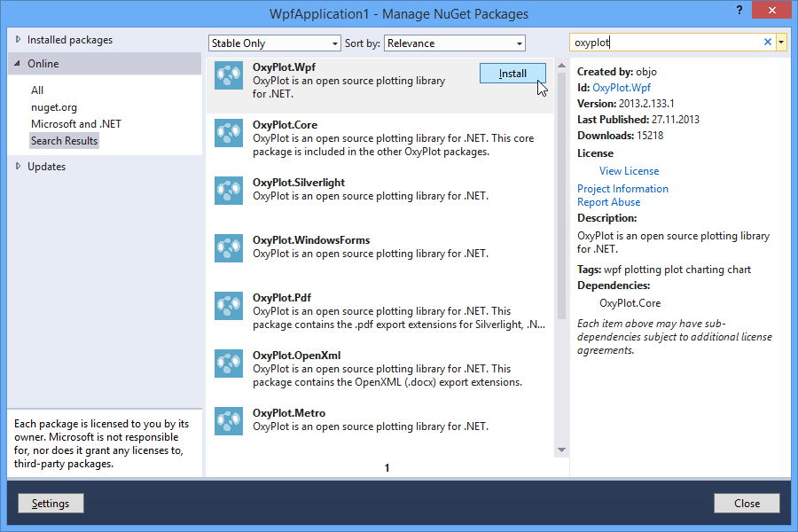The image size is (798, 532).
Task: Click the OxyPlot.Core package icon
Action: point(228,133)
